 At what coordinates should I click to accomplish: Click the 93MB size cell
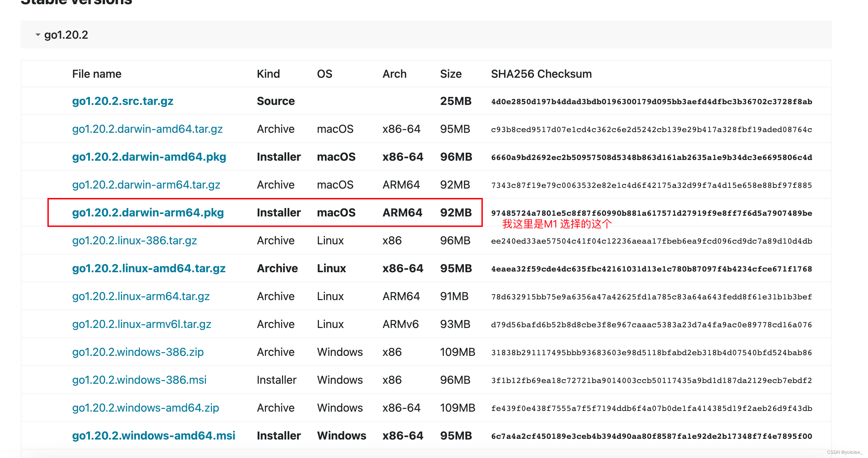pyautogui.click(x=455, y=324)
